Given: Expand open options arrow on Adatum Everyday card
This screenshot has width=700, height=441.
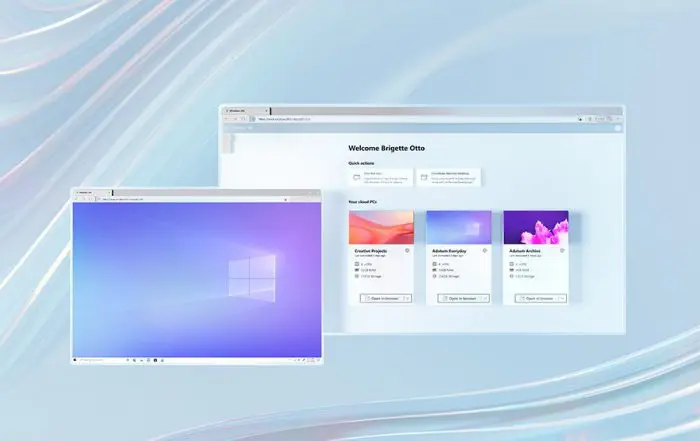Looking at the screenshot, I should coord(485,298).
